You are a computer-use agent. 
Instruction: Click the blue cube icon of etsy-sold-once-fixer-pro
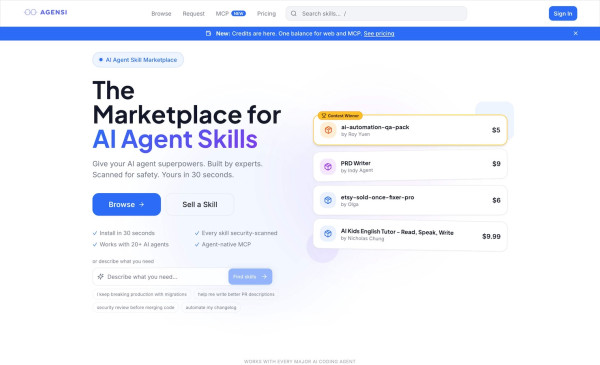328,200
